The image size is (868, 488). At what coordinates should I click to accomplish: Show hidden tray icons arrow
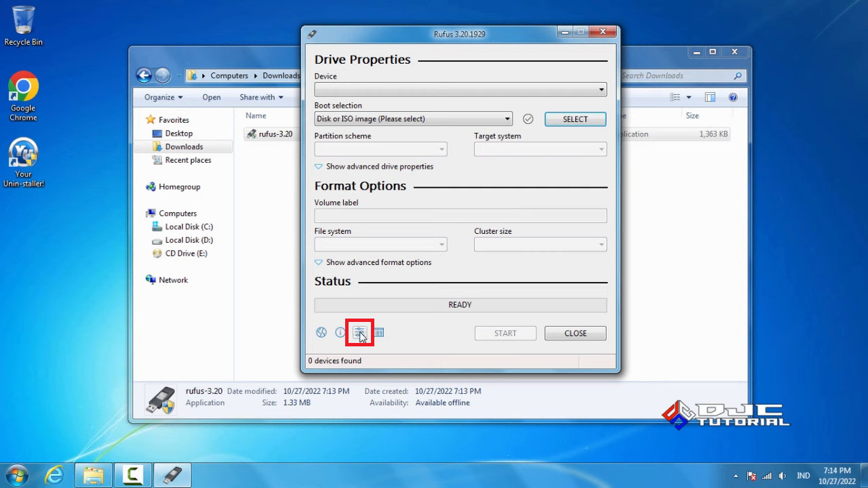pos(736,476)
